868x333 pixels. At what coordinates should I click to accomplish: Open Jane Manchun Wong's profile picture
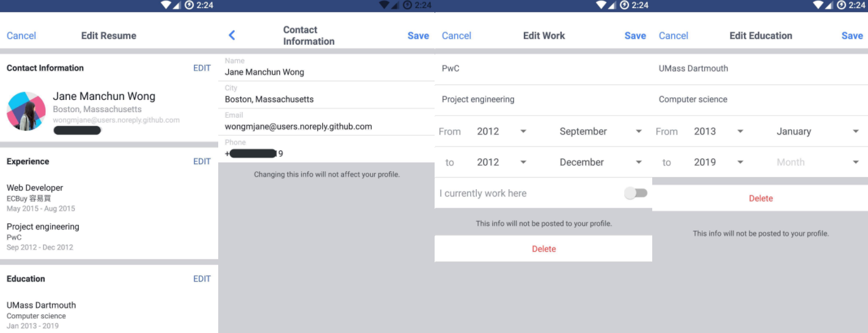point(26,111)
